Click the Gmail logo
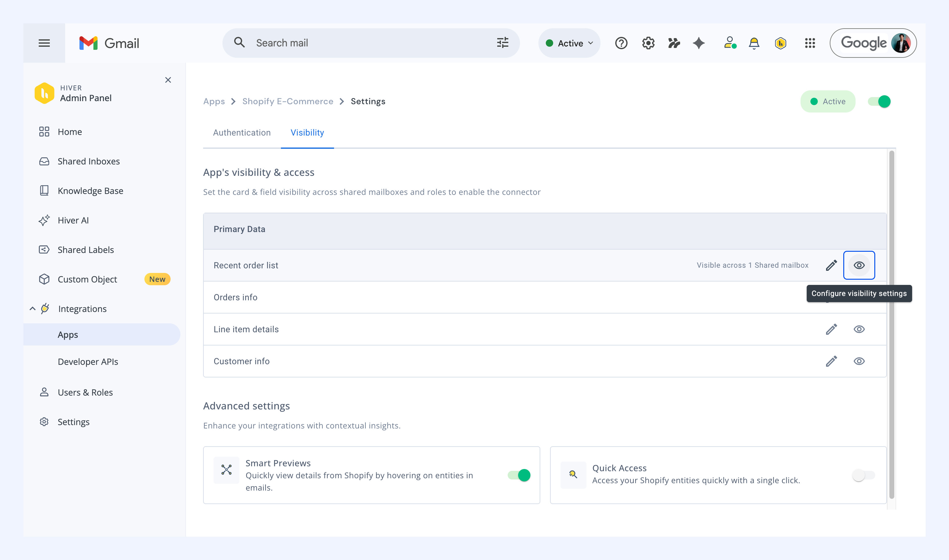Image resolution: width=949 pixels, height=560 pixels. [x=109, y=43]
